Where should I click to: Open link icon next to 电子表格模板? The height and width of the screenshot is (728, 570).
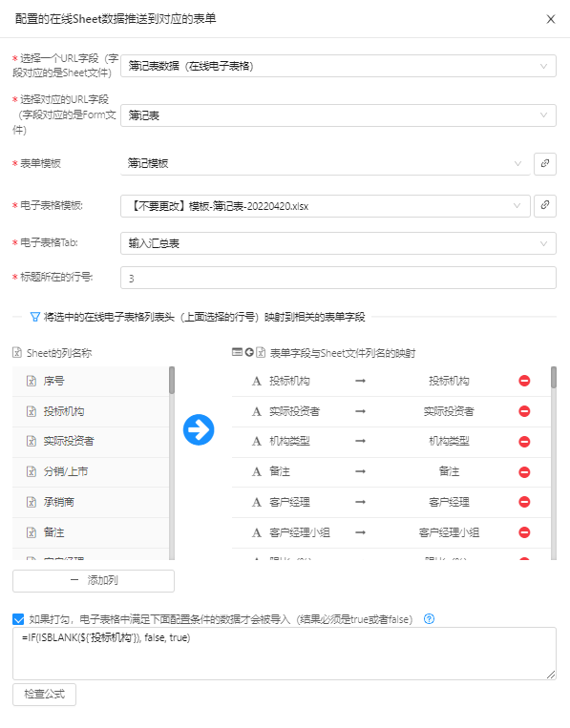coord(545,205)
